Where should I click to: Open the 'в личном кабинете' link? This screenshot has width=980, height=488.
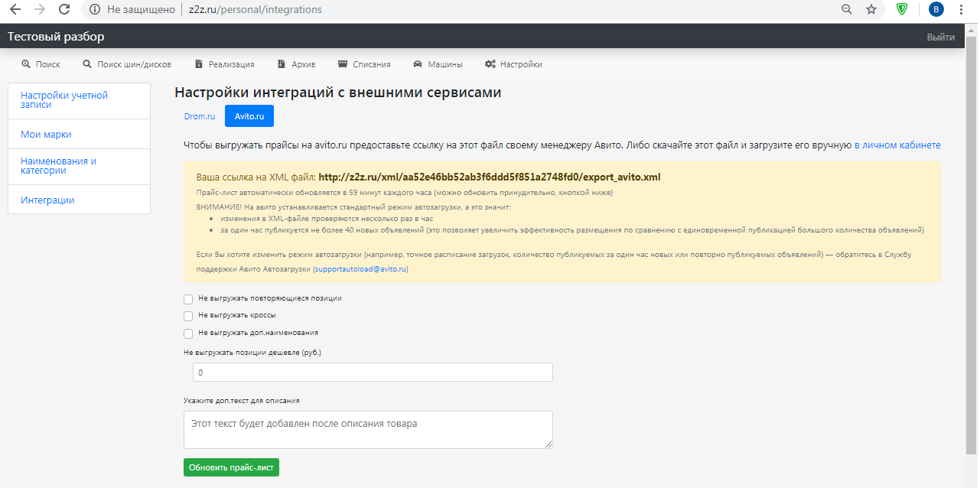click(x=897, y=145)
